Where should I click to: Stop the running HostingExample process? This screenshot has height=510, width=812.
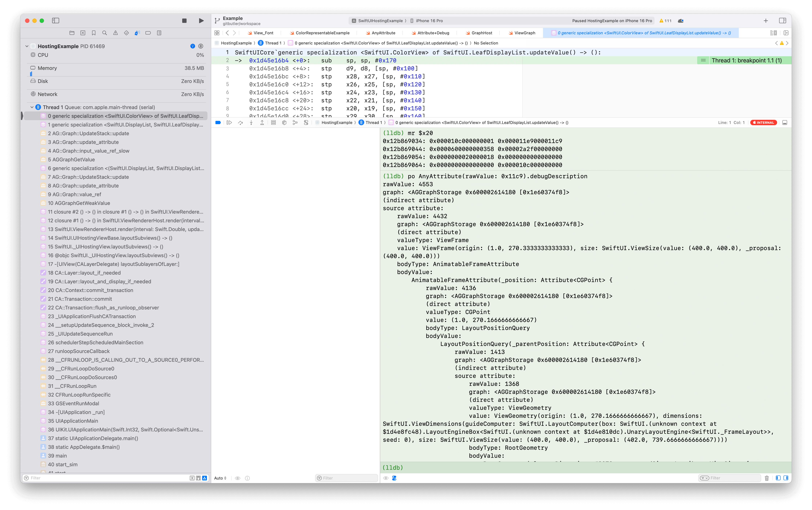[x=184, y=21]
